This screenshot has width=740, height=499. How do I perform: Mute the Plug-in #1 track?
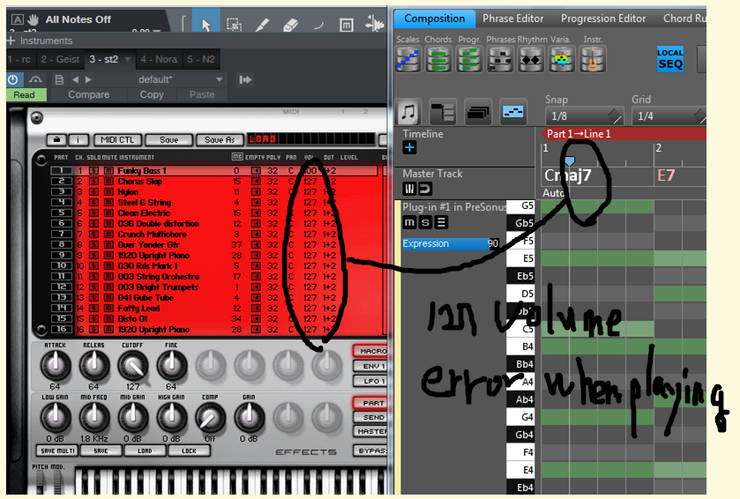[x=410, y=222]
